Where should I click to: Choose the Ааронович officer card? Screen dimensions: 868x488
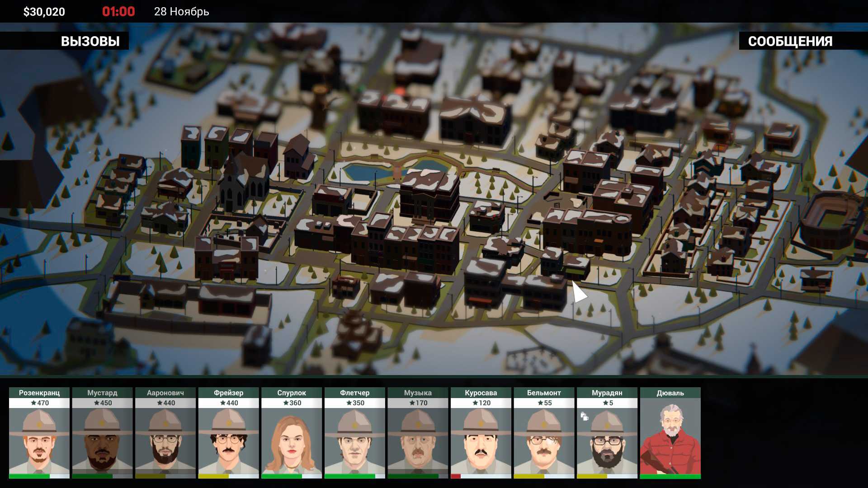[x=165, y=441]
